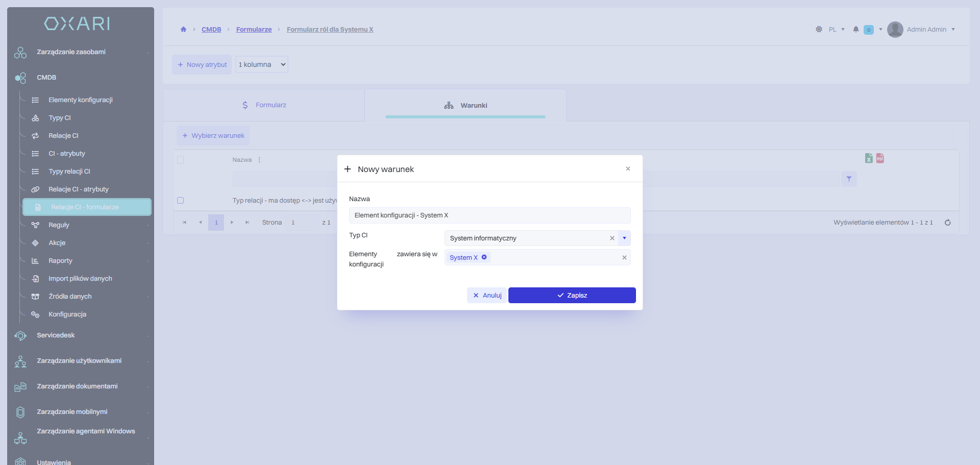
Task: Open the 1 kolumna column selector
Action: (261, 65)
